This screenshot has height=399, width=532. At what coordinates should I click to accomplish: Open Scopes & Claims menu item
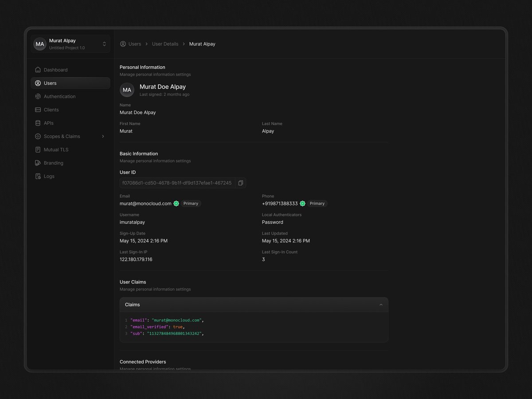tap(70, 136)
